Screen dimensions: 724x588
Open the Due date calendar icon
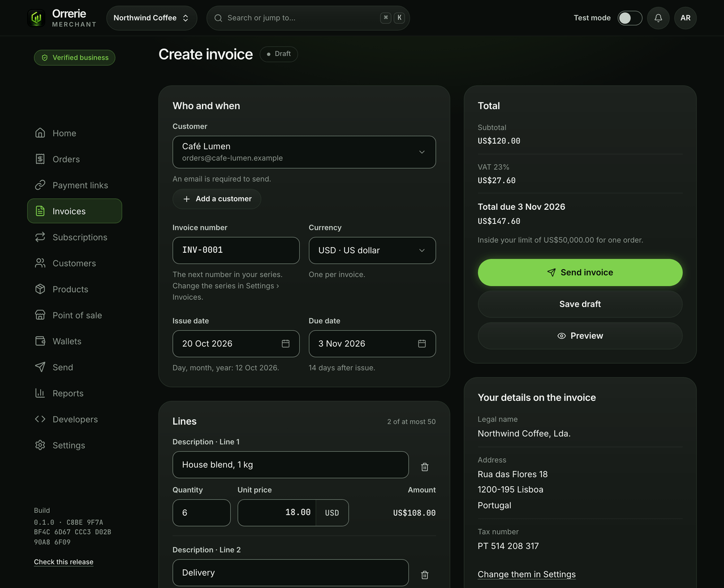pyautogui.click(x=422, y=344)
